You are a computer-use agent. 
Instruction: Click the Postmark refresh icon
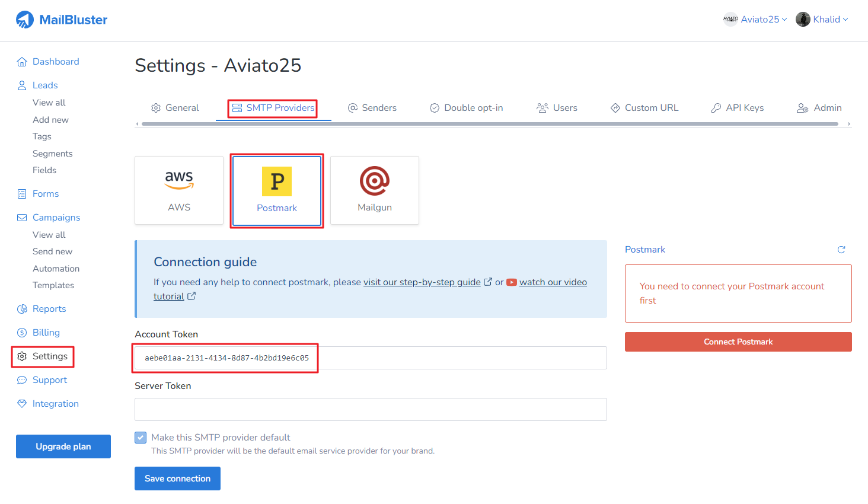point(841,250)
